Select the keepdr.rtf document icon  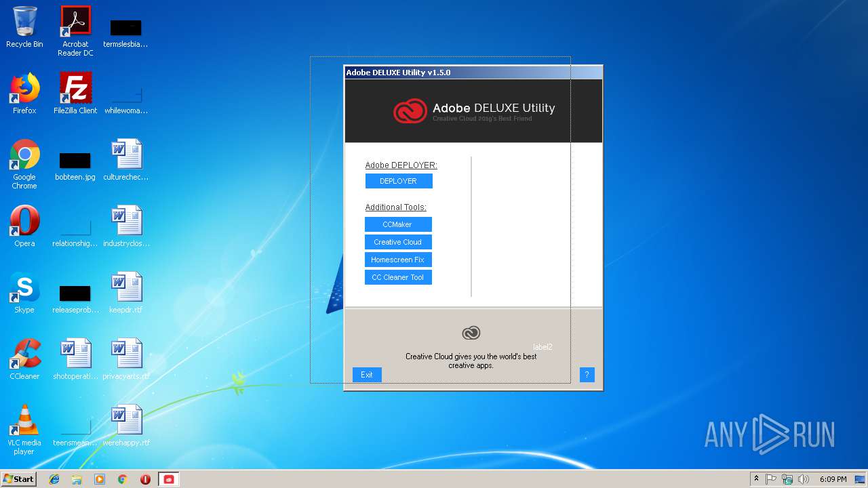[x=126, y=293]
